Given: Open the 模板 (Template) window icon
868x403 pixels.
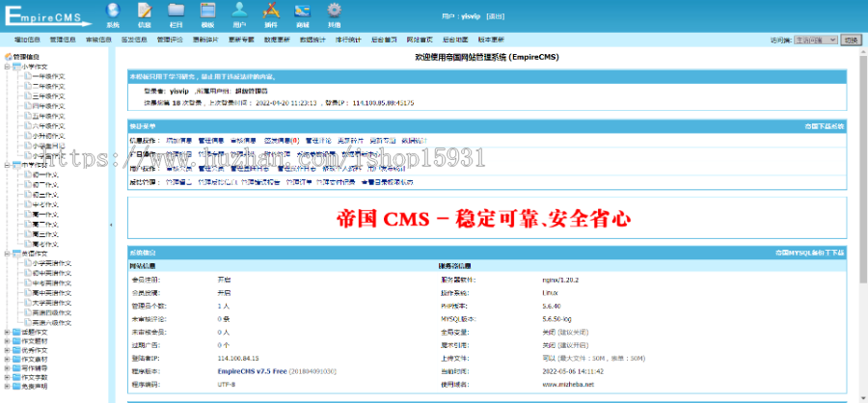Looking at the screenshot, I should click(207, 11).
